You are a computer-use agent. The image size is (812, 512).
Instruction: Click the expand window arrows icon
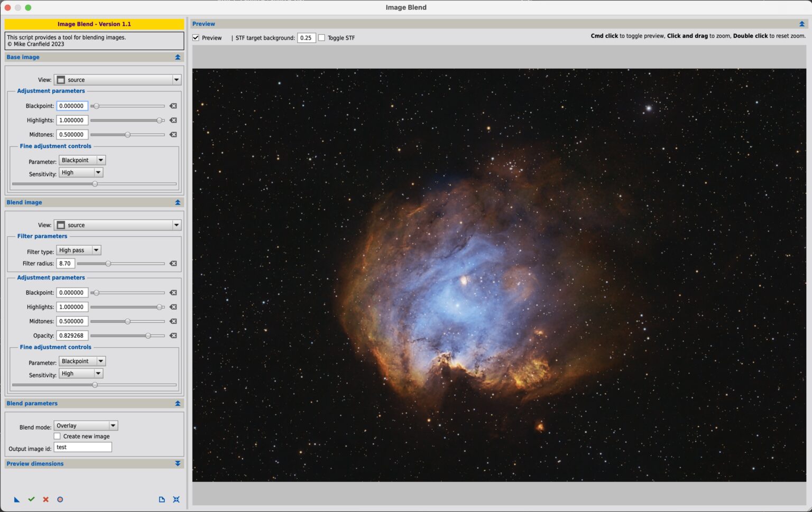coord(176,499)
